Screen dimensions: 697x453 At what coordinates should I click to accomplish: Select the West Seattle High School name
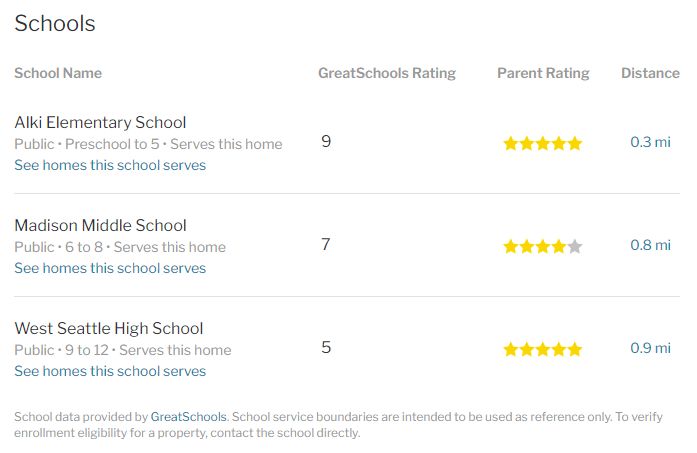point(108,329)
